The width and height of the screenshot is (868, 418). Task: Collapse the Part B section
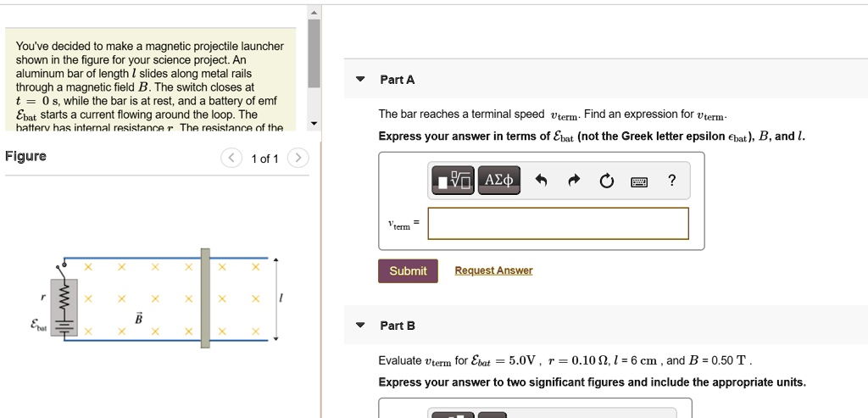click(360, 326)
